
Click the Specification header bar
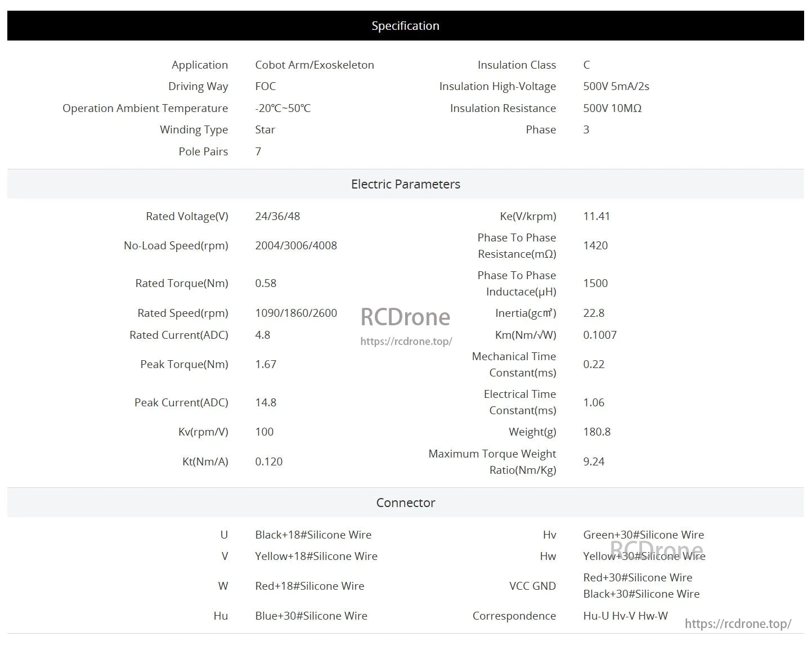tap(405, 26)
